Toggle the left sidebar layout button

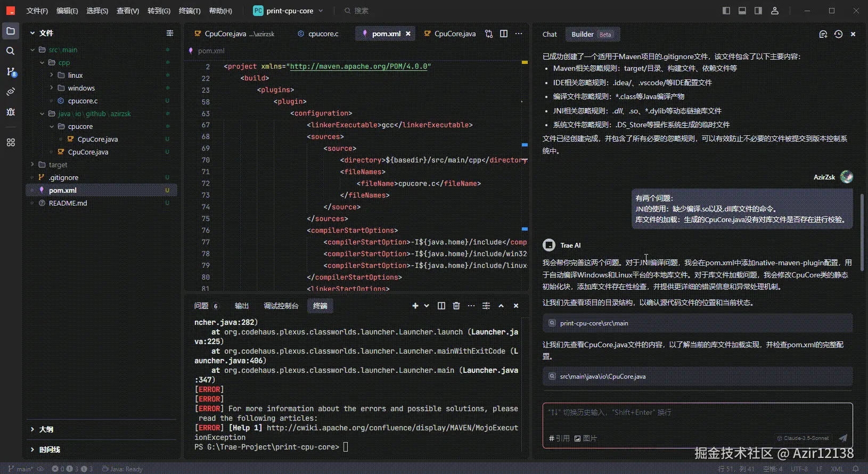(726, 11)
